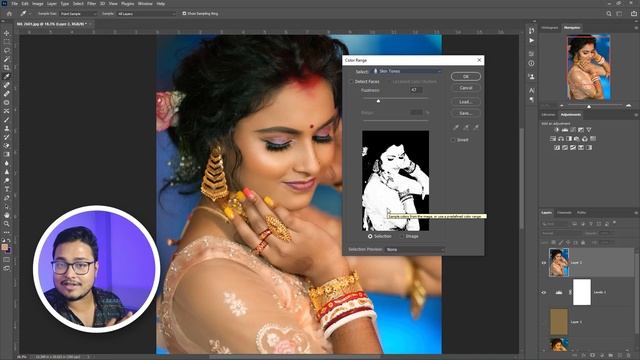Open the Window menu
640x360 pixels.
click(145, 4)
